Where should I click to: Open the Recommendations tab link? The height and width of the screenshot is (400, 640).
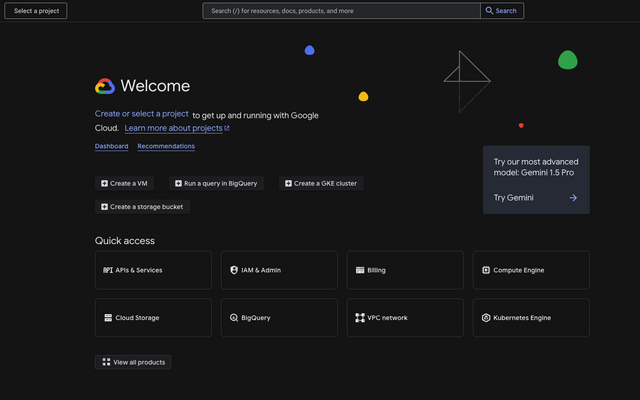pyautogui.click(x=166, y=146)
